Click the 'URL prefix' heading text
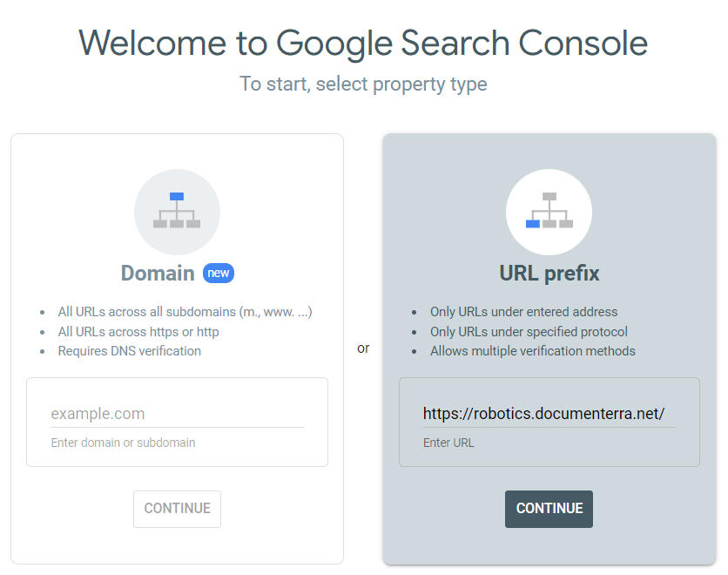The width and height of the screenshot is (728, 575). pyautogui.click(x=549, y=273)
